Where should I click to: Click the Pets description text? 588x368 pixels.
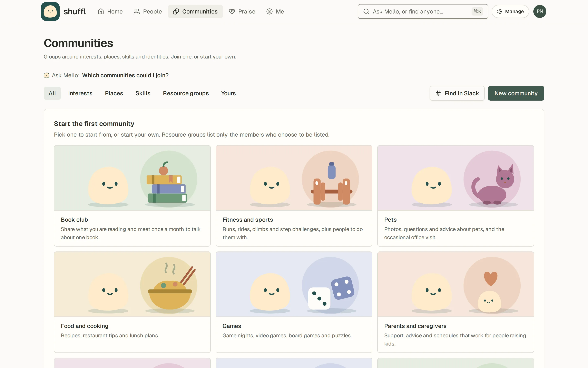(444, 233)
